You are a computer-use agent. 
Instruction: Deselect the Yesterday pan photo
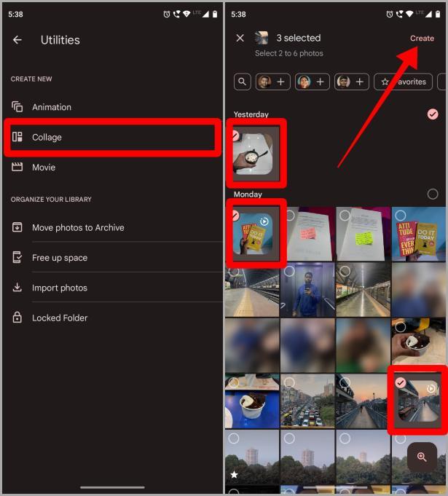pyautogui.click(x=253, y=154)
